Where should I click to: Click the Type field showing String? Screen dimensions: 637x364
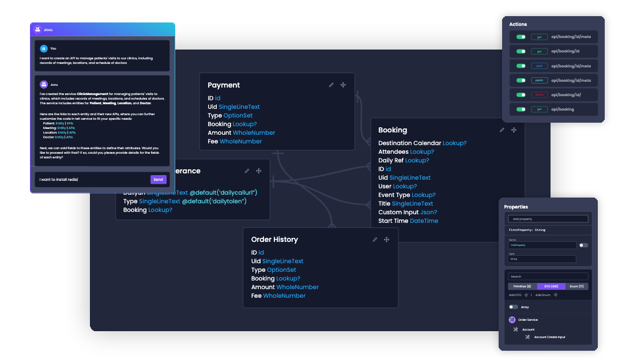coord(542,259)
